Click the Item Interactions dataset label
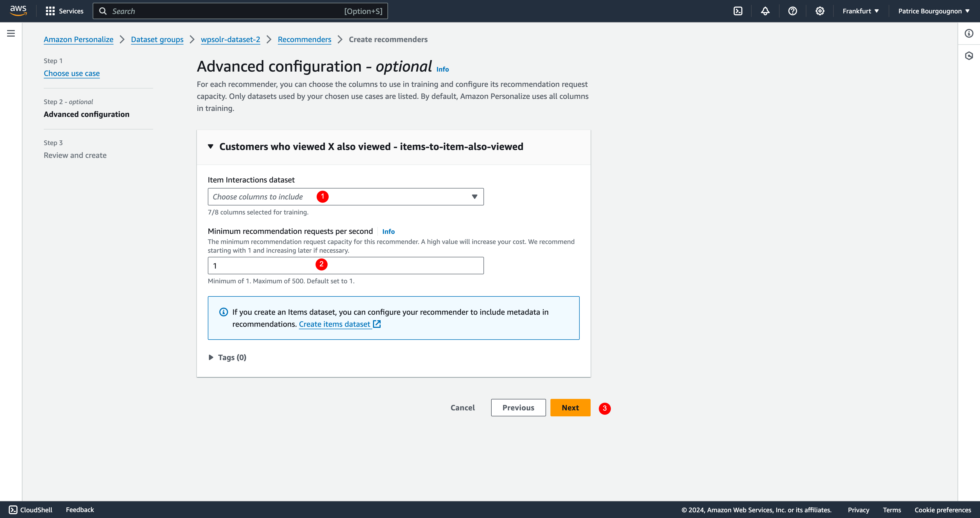Image resolution: width=980 pixels, height=518 pixels. coord(251,180)
